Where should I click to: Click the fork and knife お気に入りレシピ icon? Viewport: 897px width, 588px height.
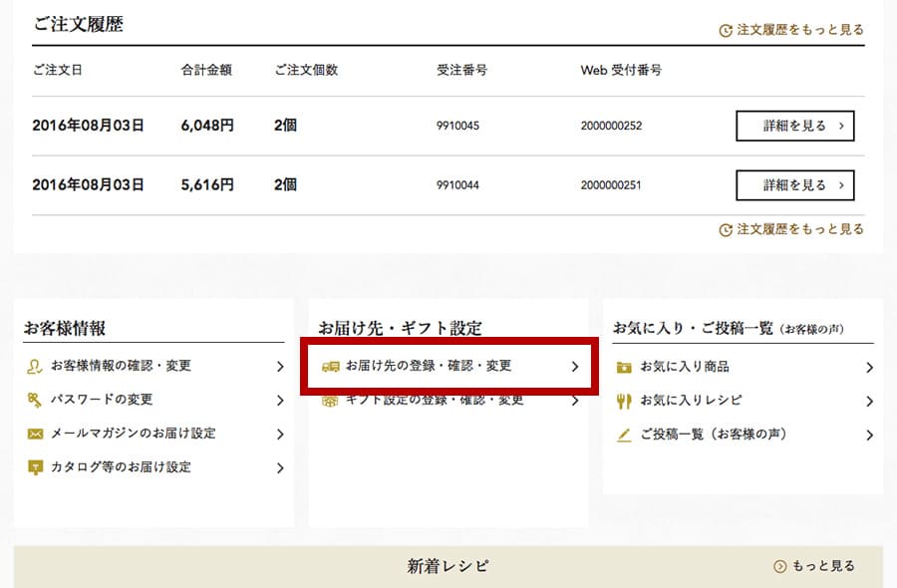point(624,401)
